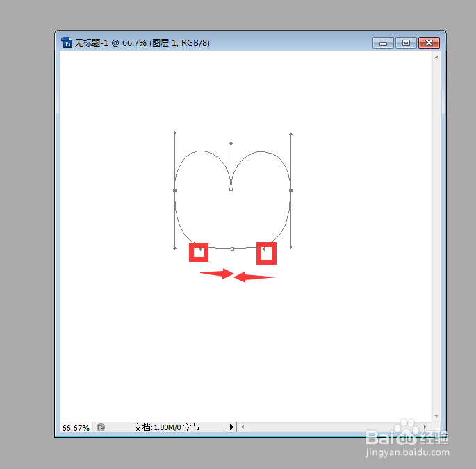Click the bottom handle endpoint of left anchor
Image resolution: width=476 pixels, height=469 pixels.
click(x=174, y=248)
